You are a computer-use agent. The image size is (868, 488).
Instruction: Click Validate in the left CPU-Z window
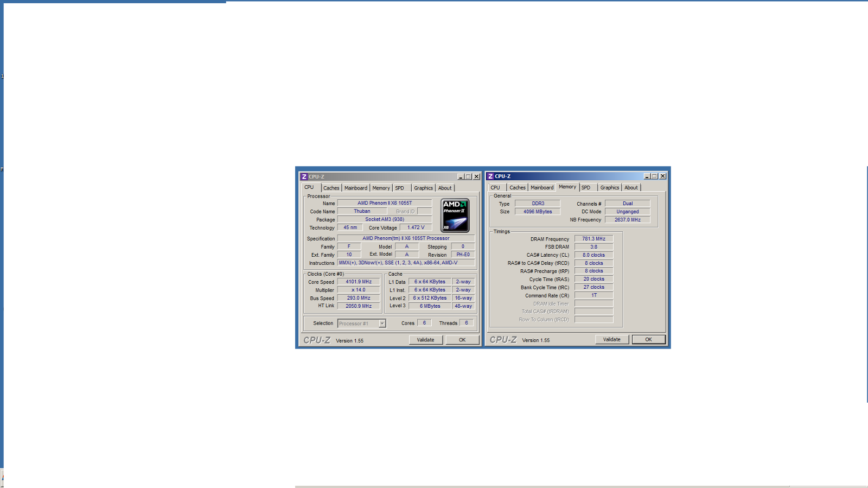[x=425, y=340]
